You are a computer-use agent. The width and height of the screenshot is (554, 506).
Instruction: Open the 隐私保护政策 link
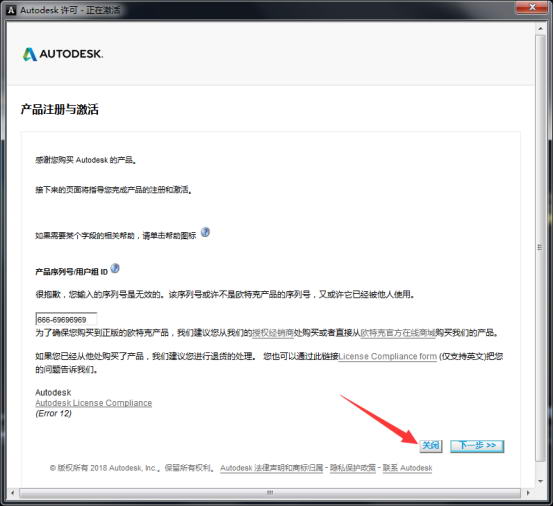tap(353, 468)
